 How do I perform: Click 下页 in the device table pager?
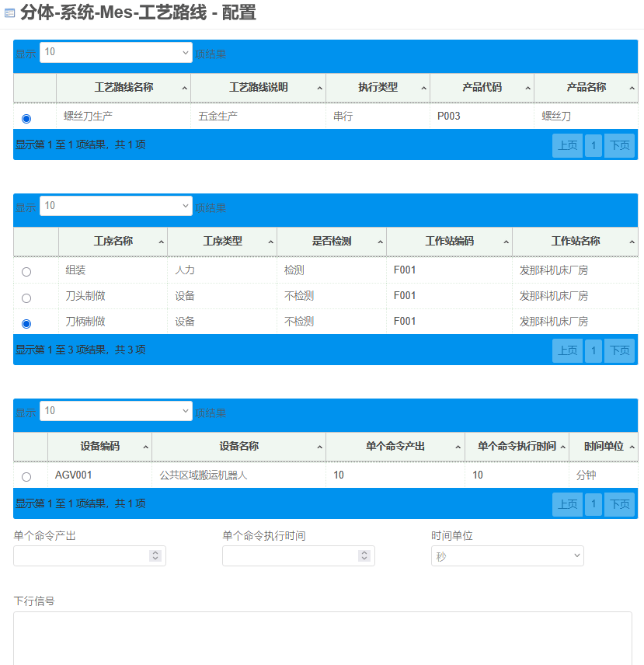pyautogui.click(x=619, y=504)
